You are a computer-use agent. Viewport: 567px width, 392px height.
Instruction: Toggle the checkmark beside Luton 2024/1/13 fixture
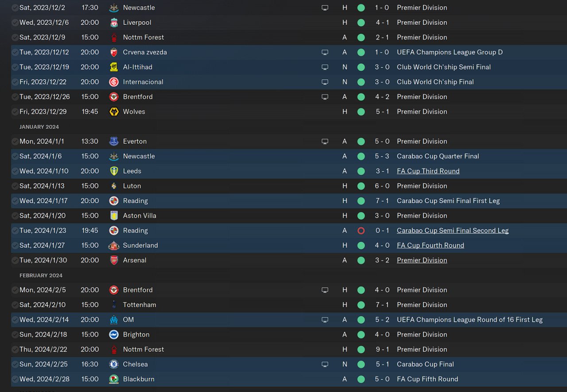[x=15, y=186]
